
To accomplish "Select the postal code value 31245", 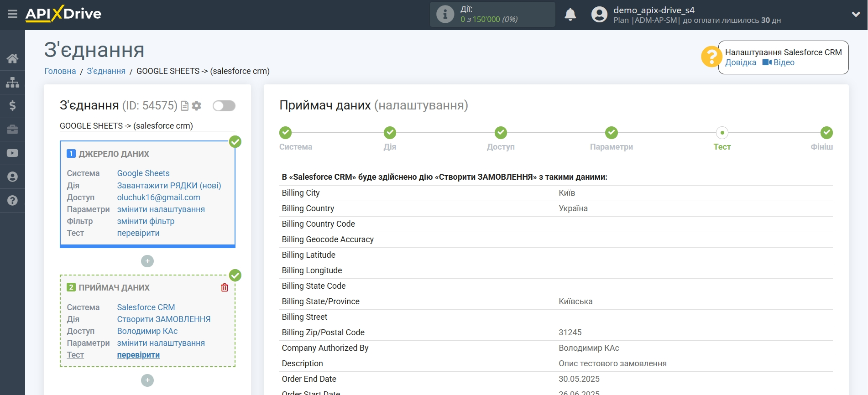I will tap(570, 333).
